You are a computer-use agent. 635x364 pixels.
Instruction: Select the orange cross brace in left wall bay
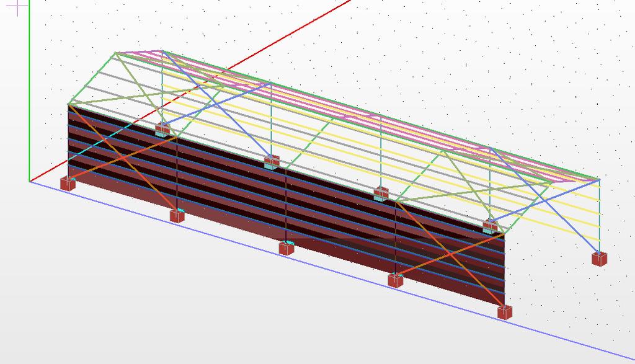pos(123,158)
